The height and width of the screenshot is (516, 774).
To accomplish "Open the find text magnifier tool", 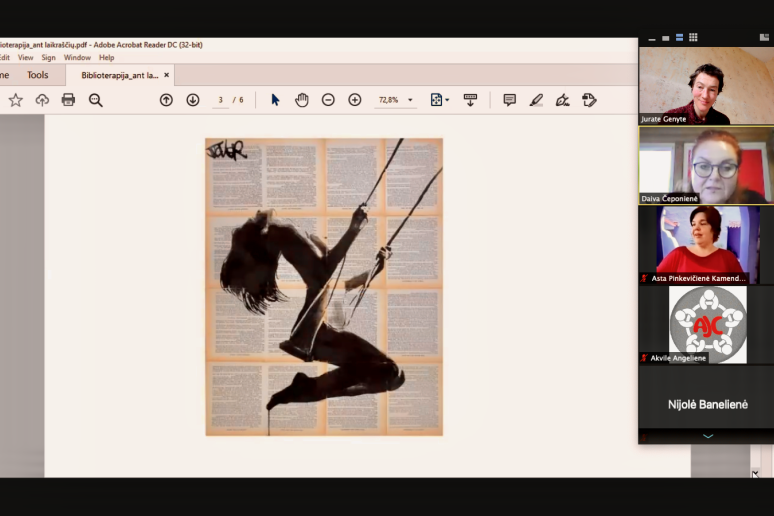I will tap(95, 100).
